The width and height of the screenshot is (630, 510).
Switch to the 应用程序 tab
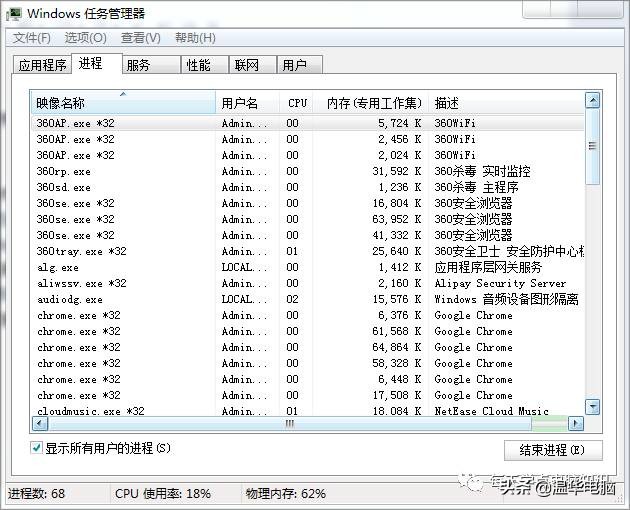tap(43, 65)
